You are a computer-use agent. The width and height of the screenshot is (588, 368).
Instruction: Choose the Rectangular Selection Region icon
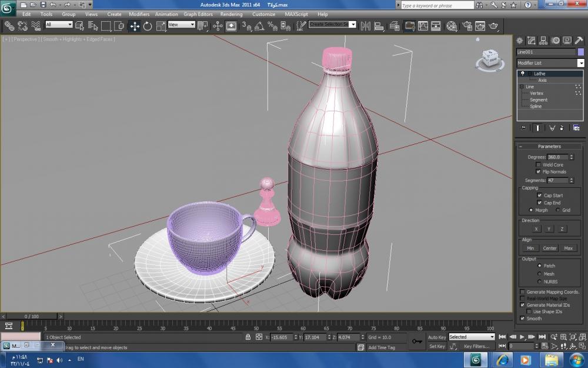tap(106, 25)
